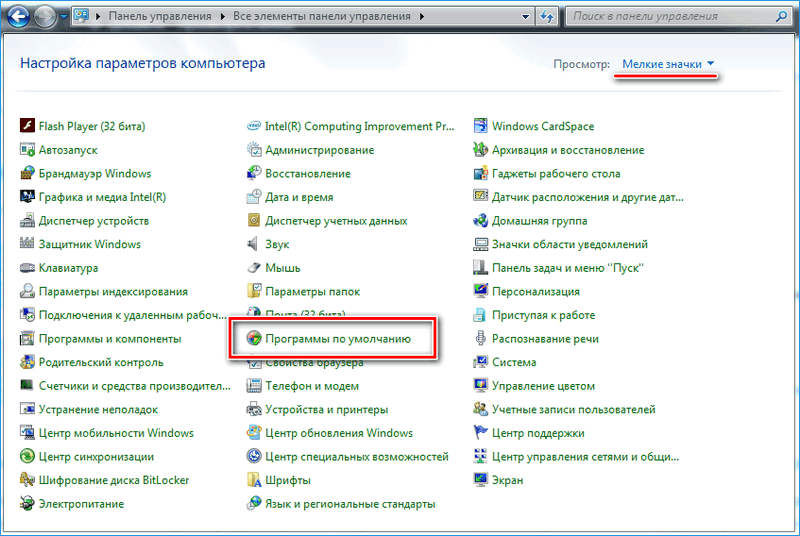
Task: Open the Система link
Action: (x=514, y=362)
